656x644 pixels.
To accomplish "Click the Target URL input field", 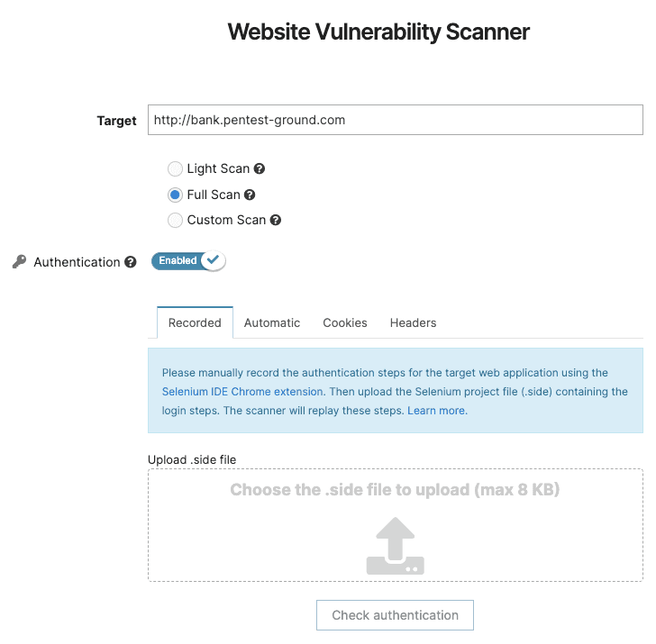I will 395,120.
